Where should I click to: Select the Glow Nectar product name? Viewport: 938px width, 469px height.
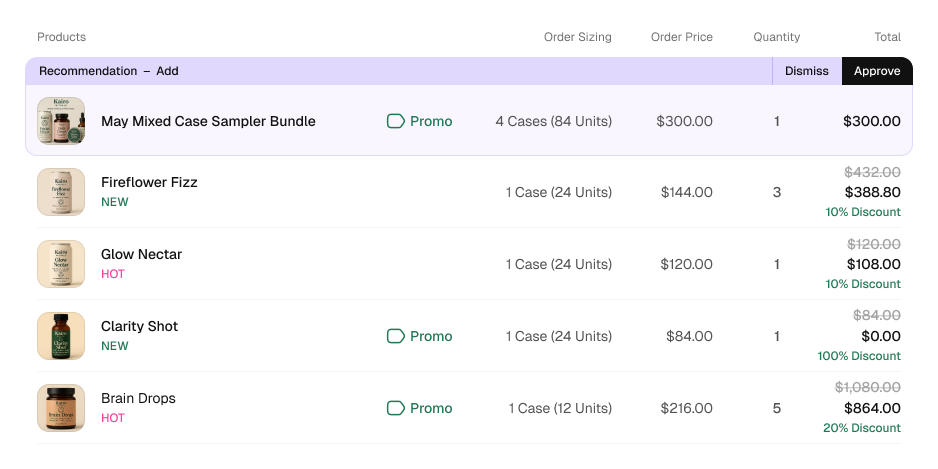click(141, 254)
